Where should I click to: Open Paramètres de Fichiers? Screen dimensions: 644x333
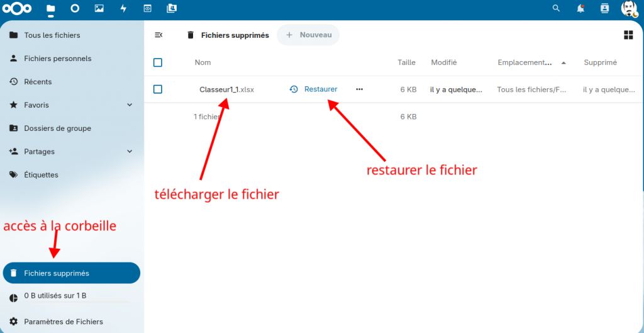[x=72, y=322]
